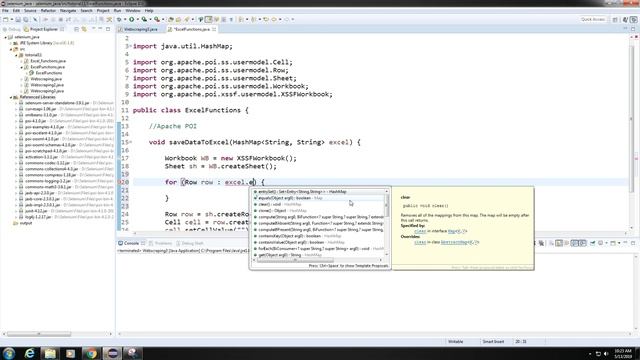Select Webscraping.java in Project Explorer
This screenshot has height=360, width=640.
click(46, 79)
